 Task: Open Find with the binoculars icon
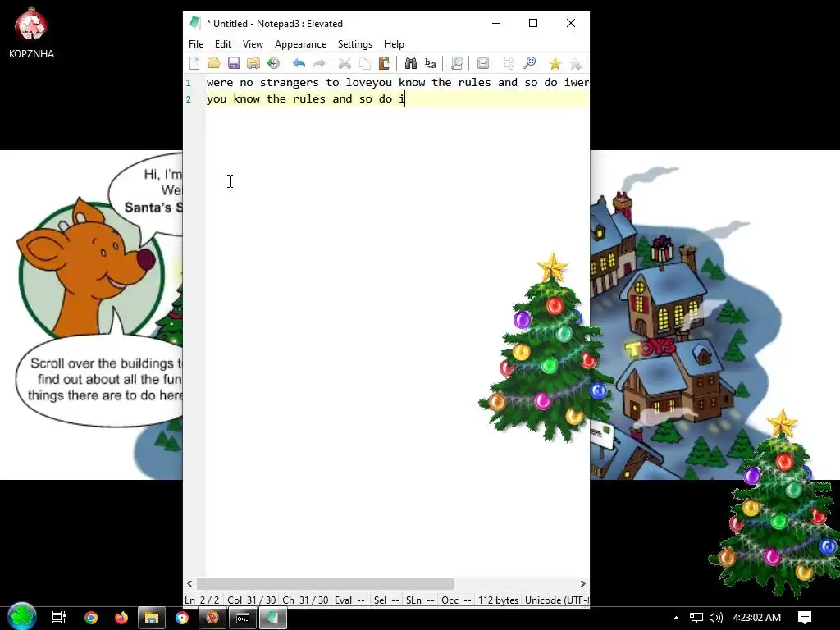click(x=410, y=63)
